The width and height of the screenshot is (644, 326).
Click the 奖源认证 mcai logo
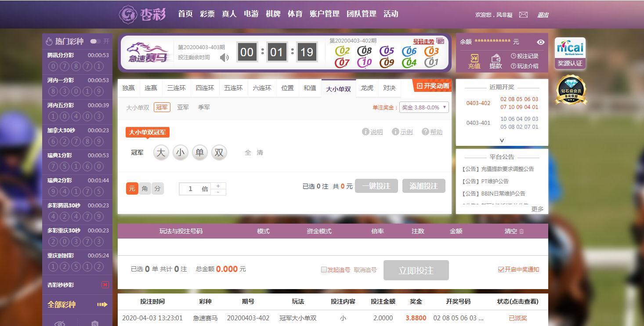(570, 48)
